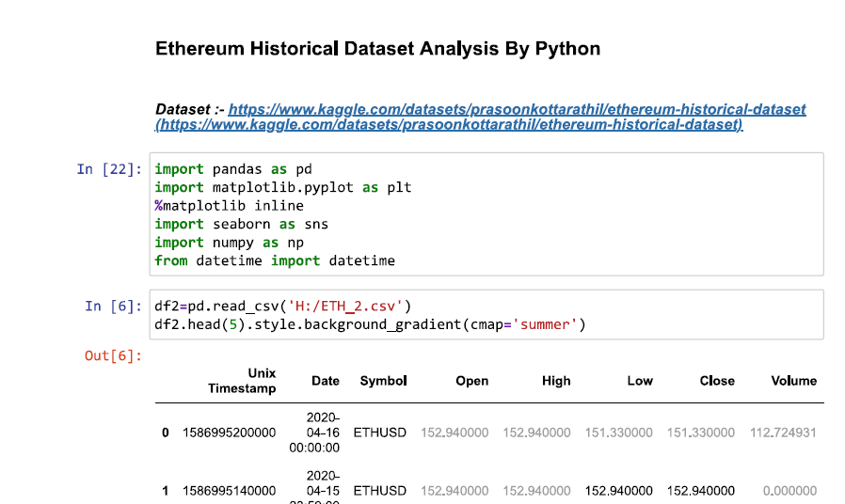
Task: Click the imports code cell In [22]
Action: [486, 214]
